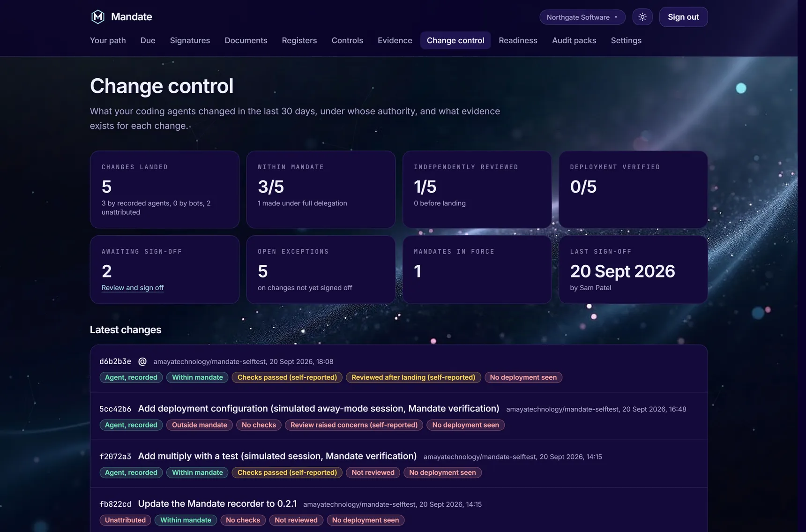The image size is (806, 532).
Task: Click Outside mandate badge on 5cc42b6
Action: pos(200,425)
